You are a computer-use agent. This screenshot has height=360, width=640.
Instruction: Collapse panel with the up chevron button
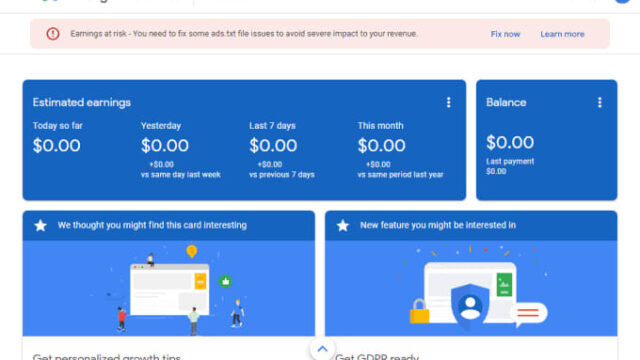coord(322,349)
